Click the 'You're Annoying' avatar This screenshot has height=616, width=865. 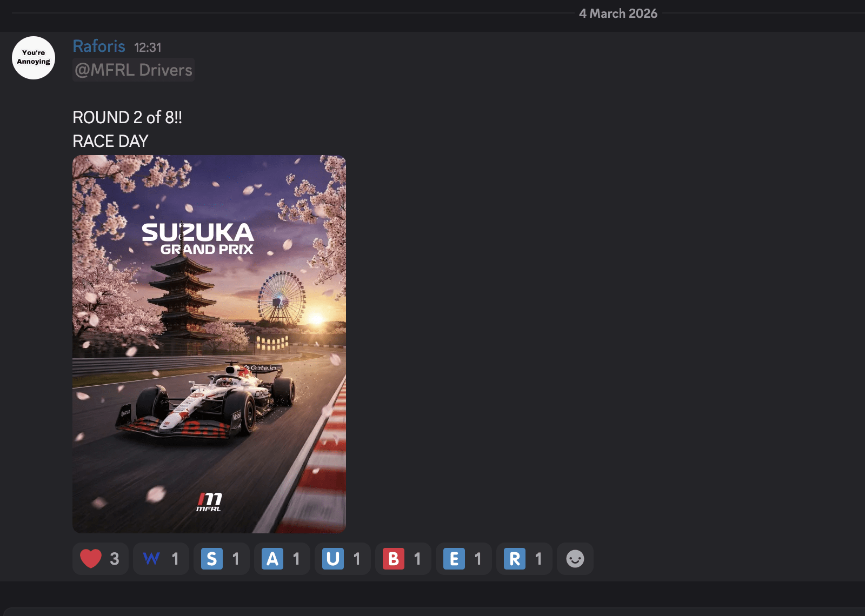click(33, 57)
